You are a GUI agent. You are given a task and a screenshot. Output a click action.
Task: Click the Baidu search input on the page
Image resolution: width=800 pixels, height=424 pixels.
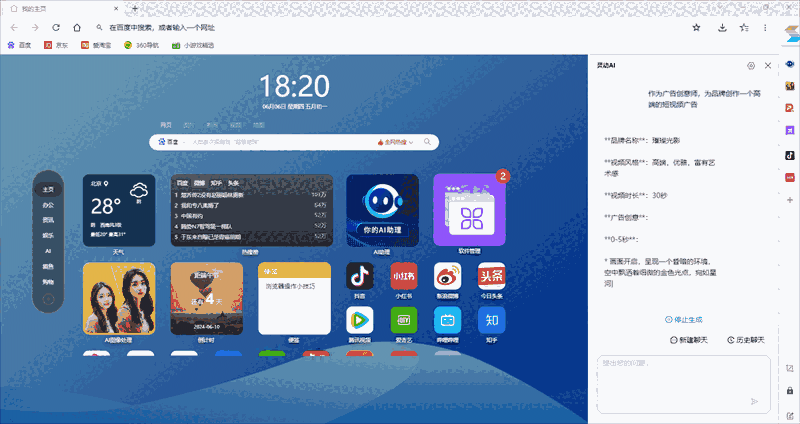coord(283,142)
